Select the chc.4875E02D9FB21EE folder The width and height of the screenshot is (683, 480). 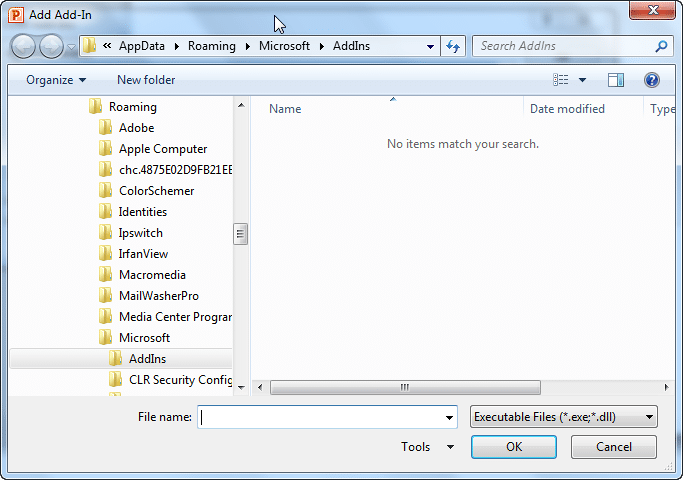point(176,169)
